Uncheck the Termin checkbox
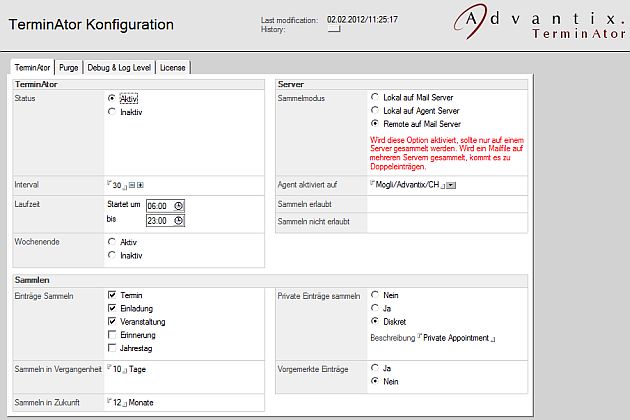The width and height of the screenshot is (630, 420). 112,296
